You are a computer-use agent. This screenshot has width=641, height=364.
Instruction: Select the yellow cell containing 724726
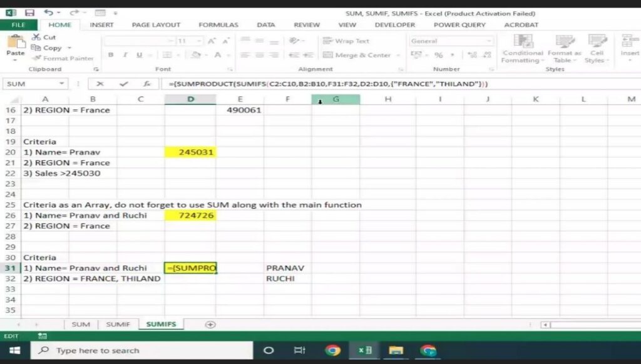pyautogui.click(x=190, y=215)
